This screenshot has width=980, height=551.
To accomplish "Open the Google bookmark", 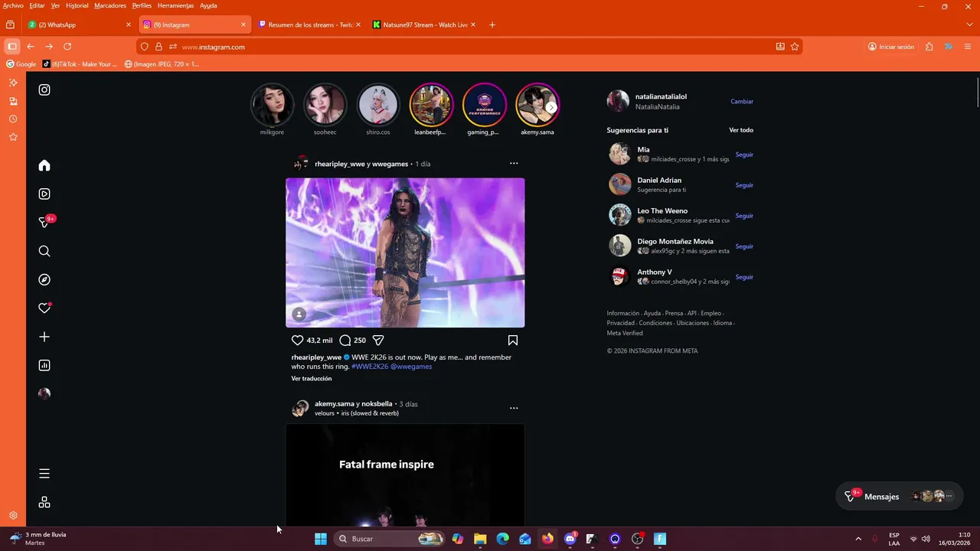I will coord(21,64).
